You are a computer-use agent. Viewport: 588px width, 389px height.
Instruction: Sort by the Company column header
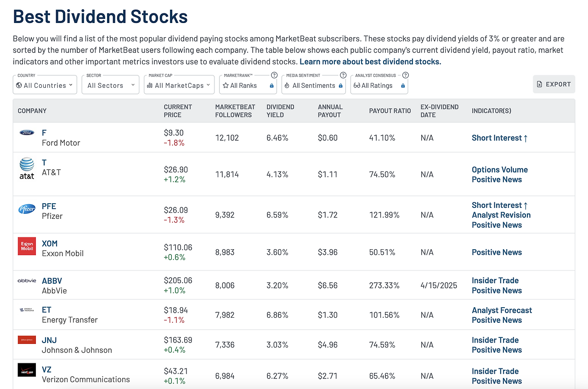[x=32, y=111]
